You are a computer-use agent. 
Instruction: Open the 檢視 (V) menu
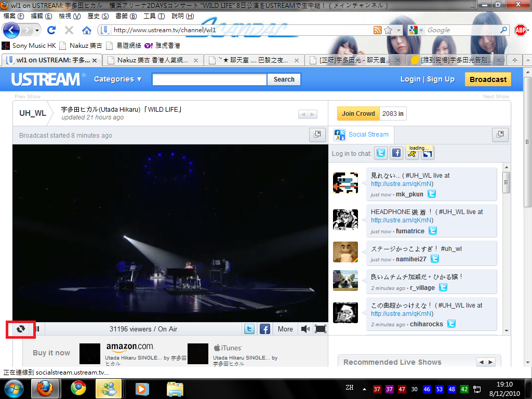[70, 16]
